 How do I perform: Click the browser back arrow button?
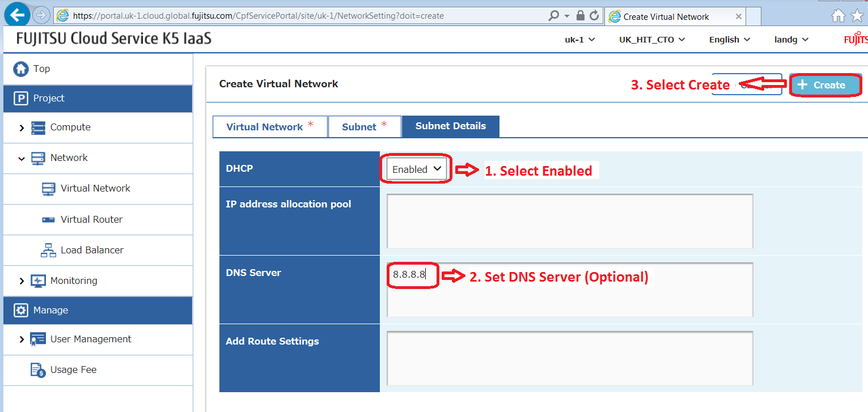click(16, 14)
